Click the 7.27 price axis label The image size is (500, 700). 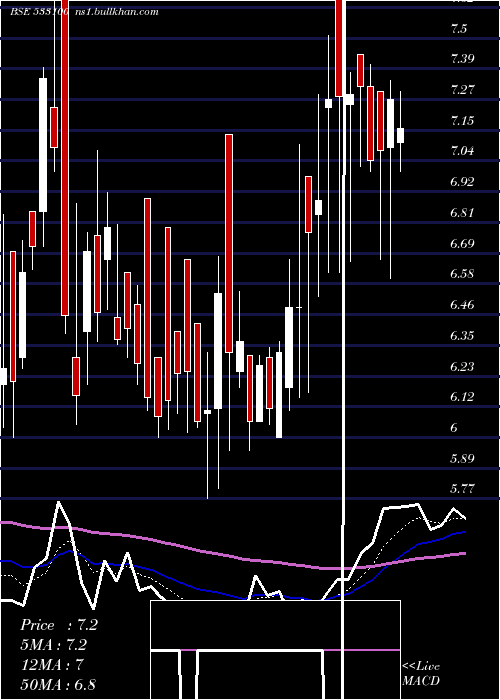point(462,90)
